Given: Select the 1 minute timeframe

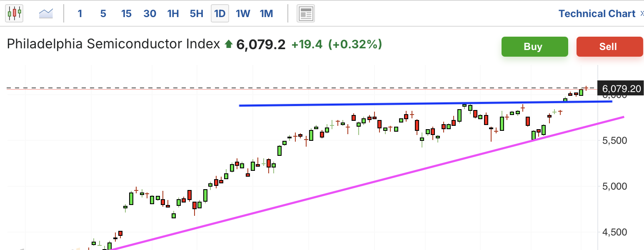Looking at the screenshot, I should (80, 14).
